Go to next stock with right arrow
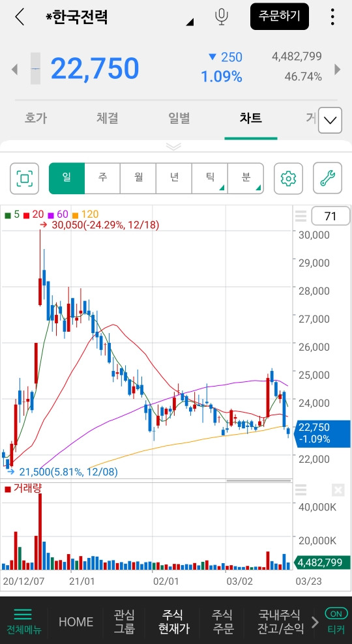The image size is (352, 644). pos(338,69)
